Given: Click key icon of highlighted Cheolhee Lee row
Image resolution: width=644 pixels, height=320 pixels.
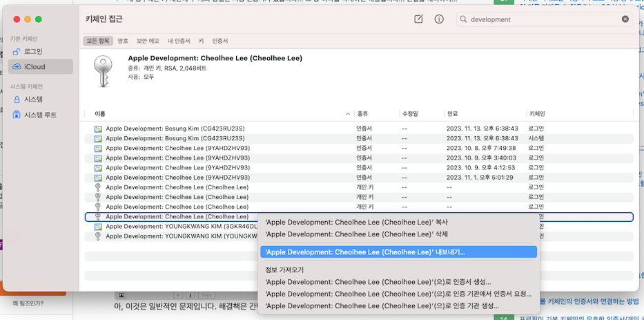Looking at the screenshot, I should (98, 217).
